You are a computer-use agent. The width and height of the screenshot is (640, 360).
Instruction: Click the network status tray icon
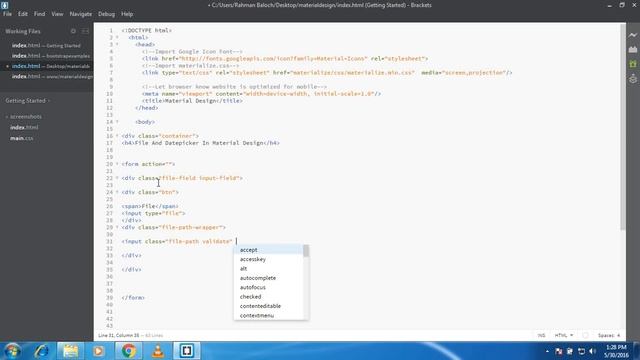(581, 351)
